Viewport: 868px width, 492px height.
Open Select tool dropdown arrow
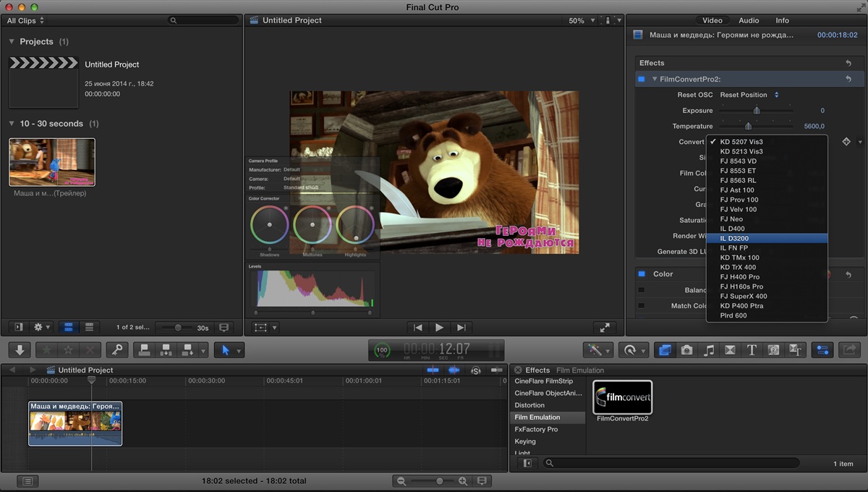(239, 351)
